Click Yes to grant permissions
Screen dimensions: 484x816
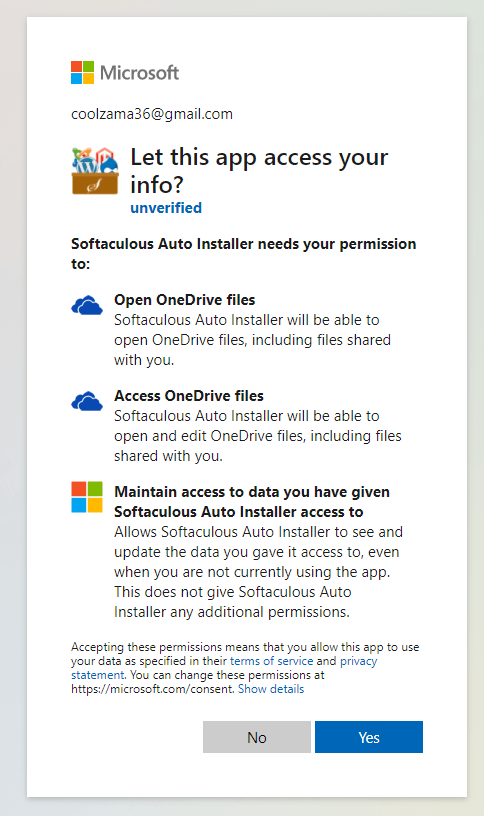tap(369, 737)
